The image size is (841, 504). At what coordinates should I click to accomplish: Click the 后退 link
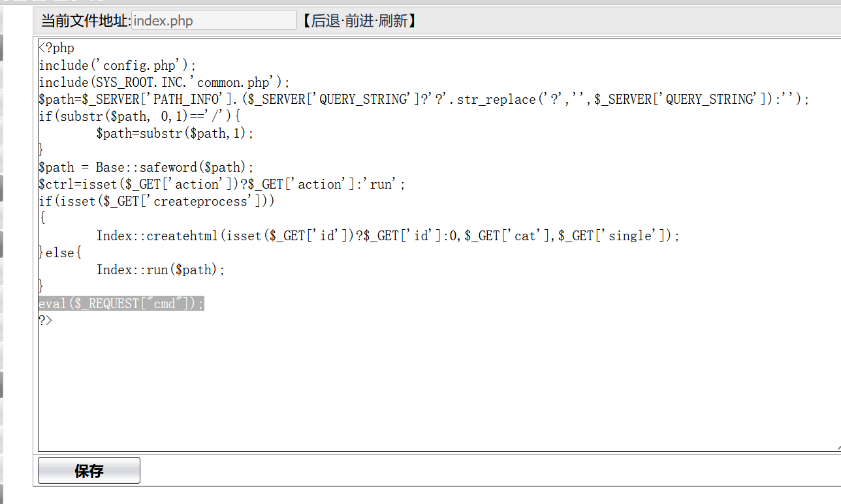click(x=326, y=20)
